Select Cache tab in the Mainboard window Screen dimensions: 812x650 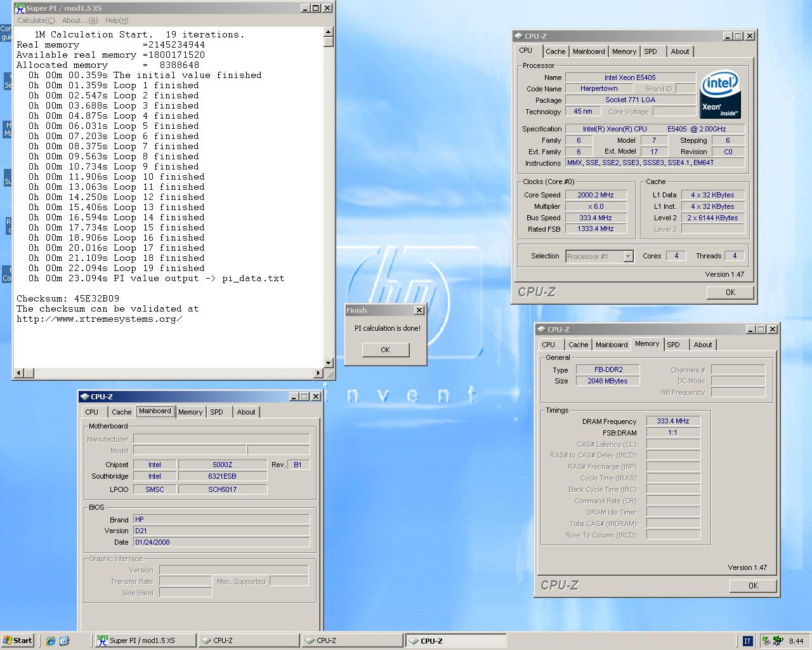tap(121, 412)
